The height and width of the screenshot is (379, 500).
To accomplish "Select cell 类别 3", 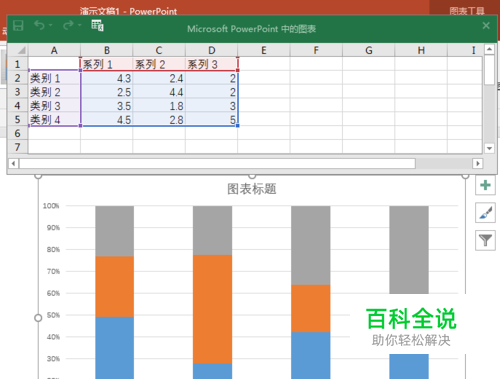I will [x=54, y=106].
